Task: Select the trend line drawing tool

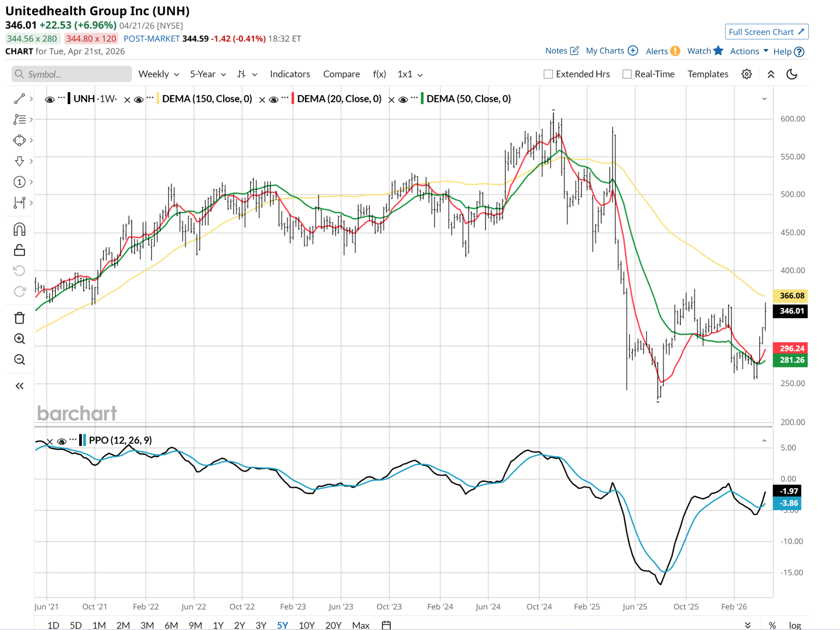Action: click(x=19, y=99)
